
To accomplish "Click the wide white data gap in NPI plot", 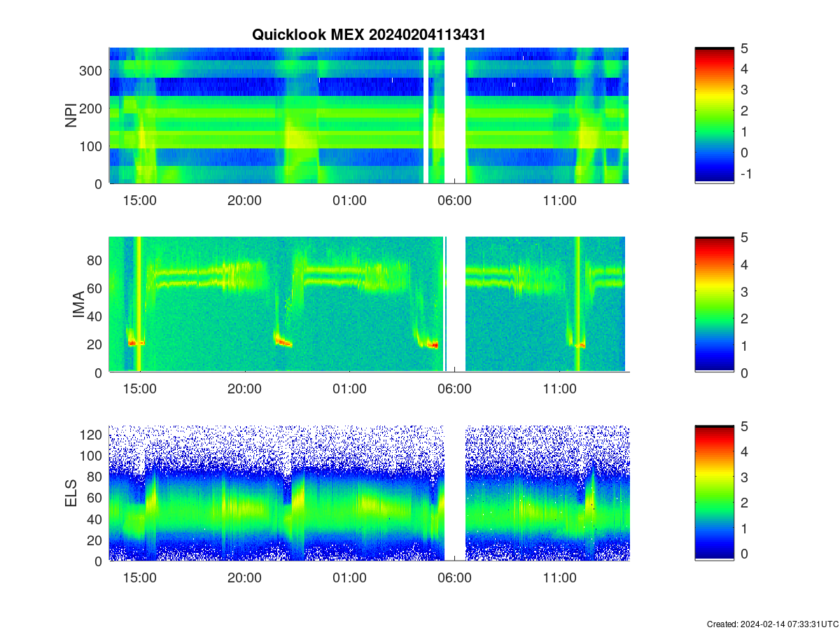I will tap(456, 115).
